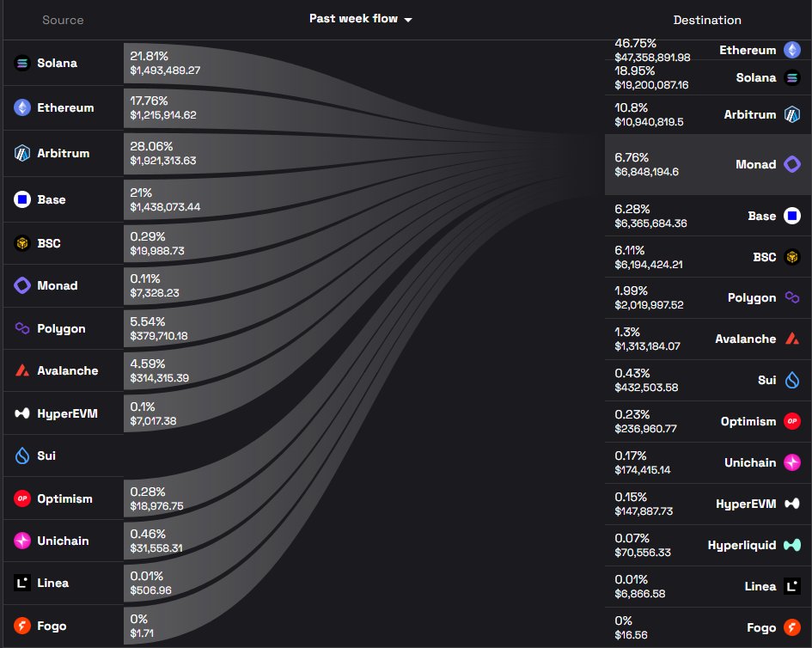The width and height of the screenshot is (812, 648).
Task: Click the Optimism icon in Source list
Action: [x=22, y=498]
